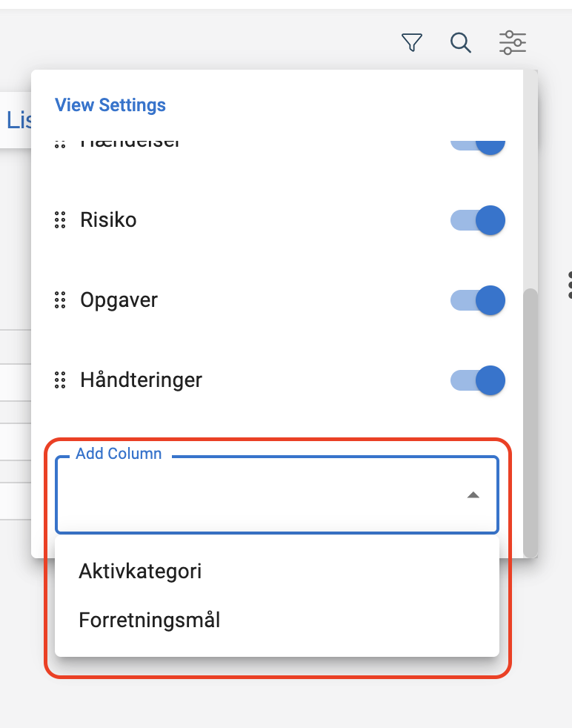Open the vertical three-dot menu at right edge
The width and height of the screenshot is (572, 728).
[x=569, y=285]
